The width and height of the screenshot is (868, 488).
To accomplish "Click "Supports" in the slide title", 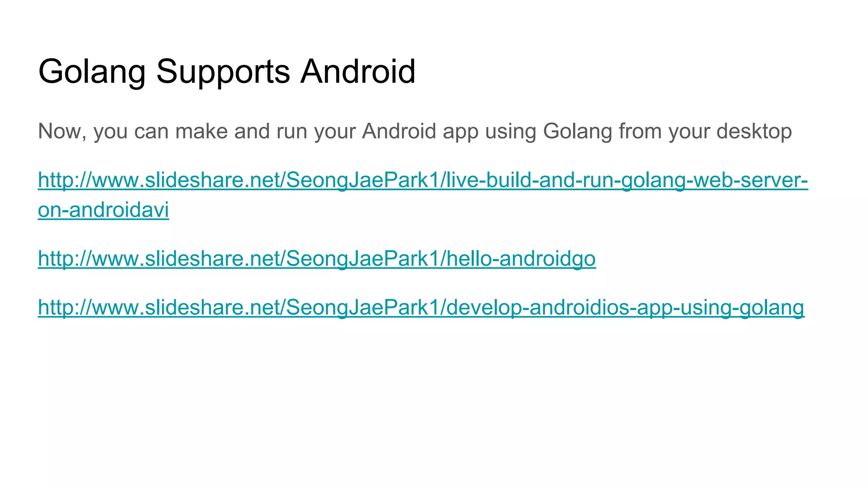I will click(x=223, y=71).
